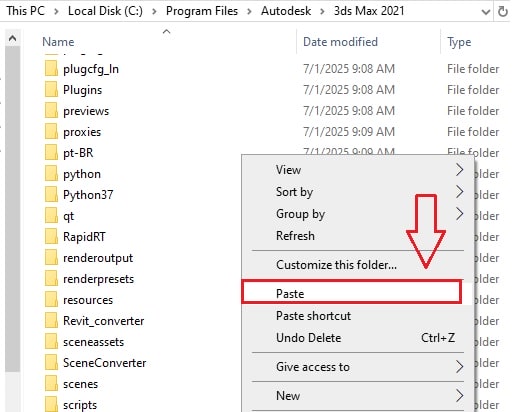This screenshot has width=529, height=412.
Task: Click the renderoutput folder icon
Action: [51, 258]
